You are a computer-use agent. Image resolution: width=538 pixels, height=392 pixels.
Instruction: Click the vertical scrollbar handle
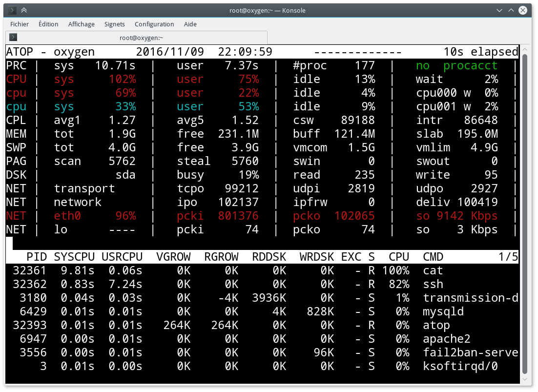click(x=525, y=214)
